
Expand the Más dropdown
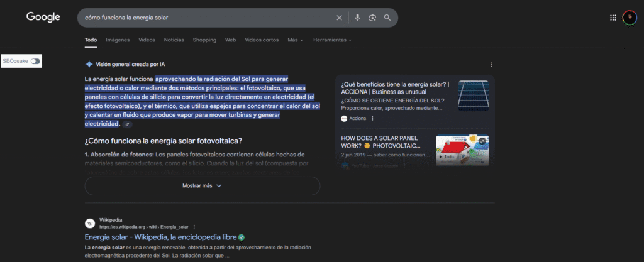click(295, 40)
